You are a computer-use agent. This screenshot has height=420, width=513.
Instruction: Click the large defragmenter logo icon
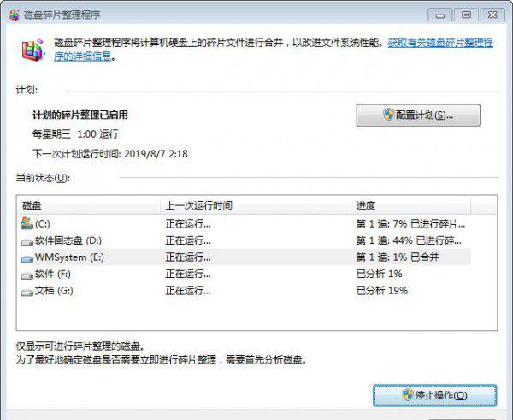pyautogui.click(x=32, y=50)
